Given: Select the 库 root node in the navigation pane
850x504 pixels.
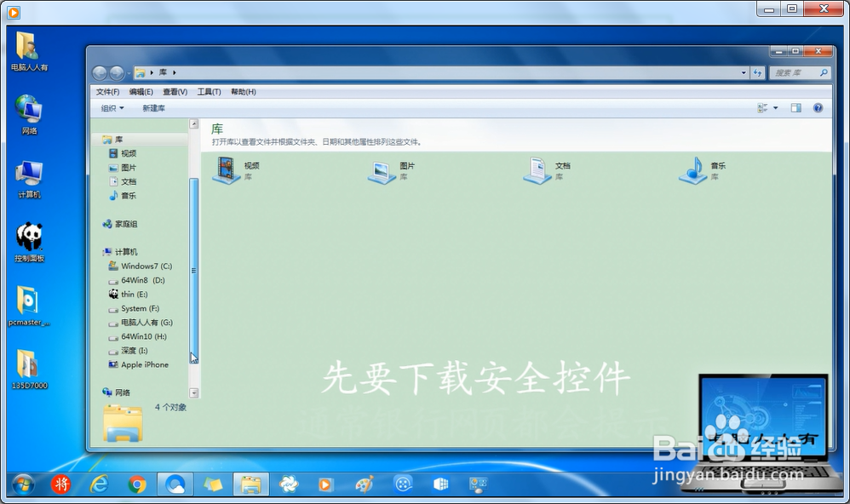Looking at the screenshot, I should point(112,140).
